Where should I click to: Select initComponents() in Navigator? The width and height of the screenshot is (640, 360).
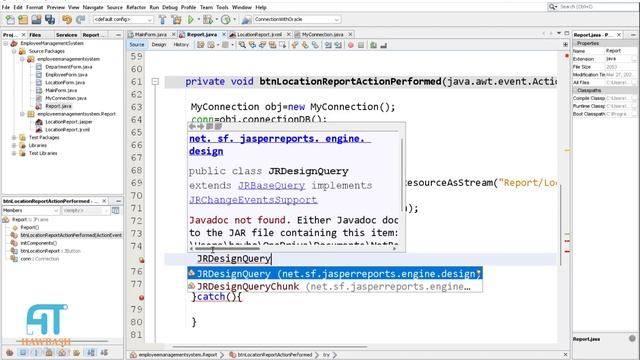coord(38,243)
